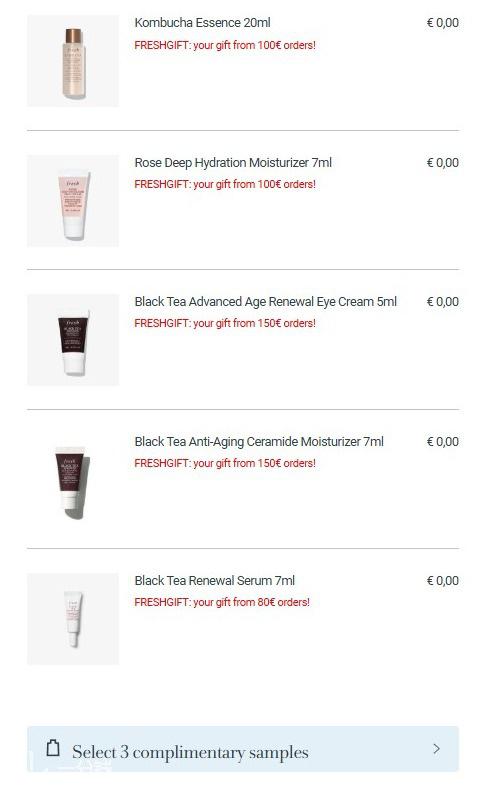Click FRESHGIFT 80€ orders promo text
This screenshot has height=791, width=493.
pyautogui.click(x=222, y=602)
